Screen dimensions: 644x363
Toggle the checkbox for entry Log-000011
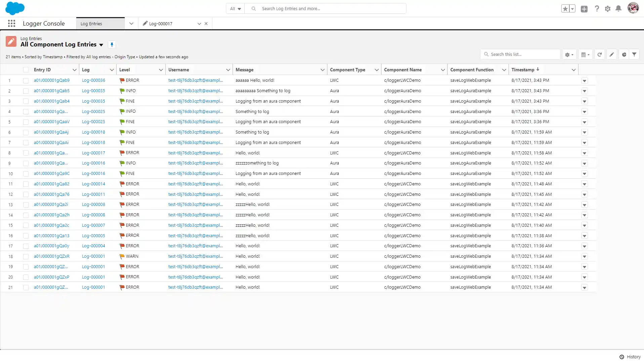point(26,194)
